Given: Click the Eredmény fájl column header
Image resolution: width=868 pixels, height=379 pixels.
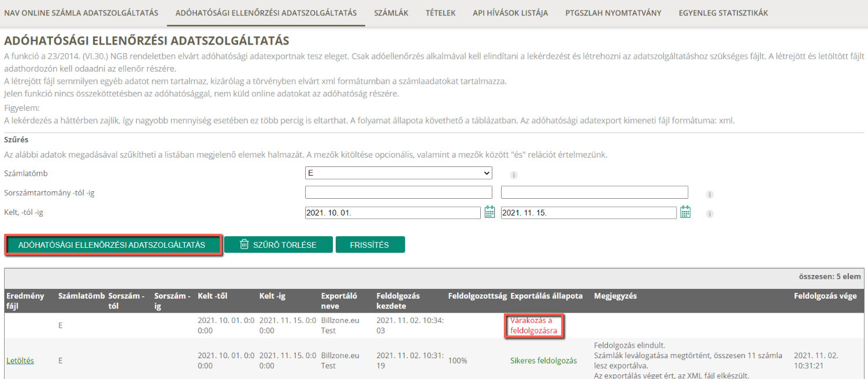Looking at the screenshot, I should (25, 301).
